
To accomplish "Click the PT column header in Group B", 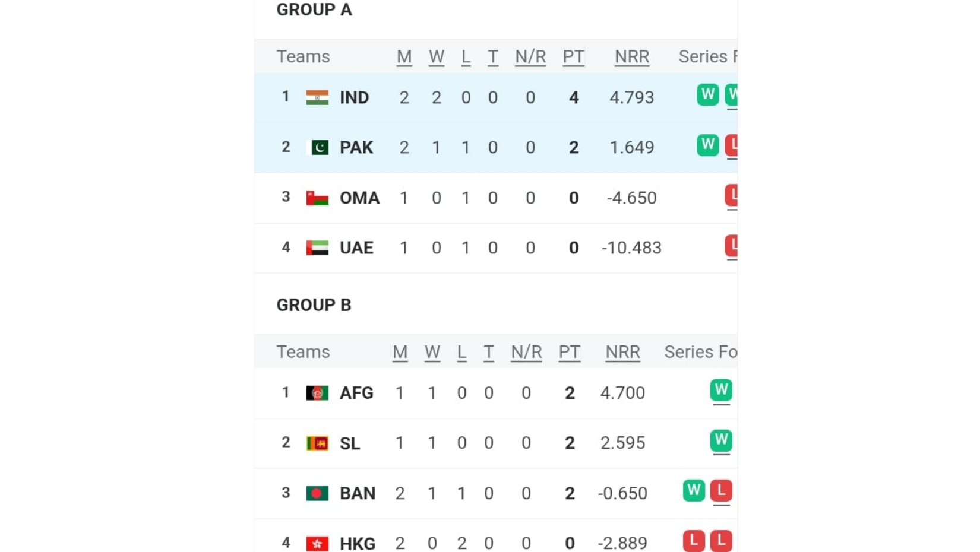I will tap(569, 352).
